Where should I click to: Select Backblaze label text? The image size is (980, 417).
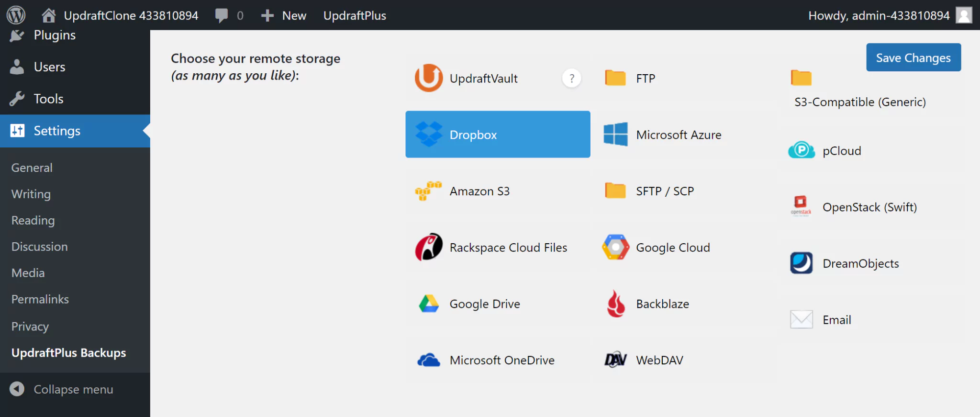(662, 304)
